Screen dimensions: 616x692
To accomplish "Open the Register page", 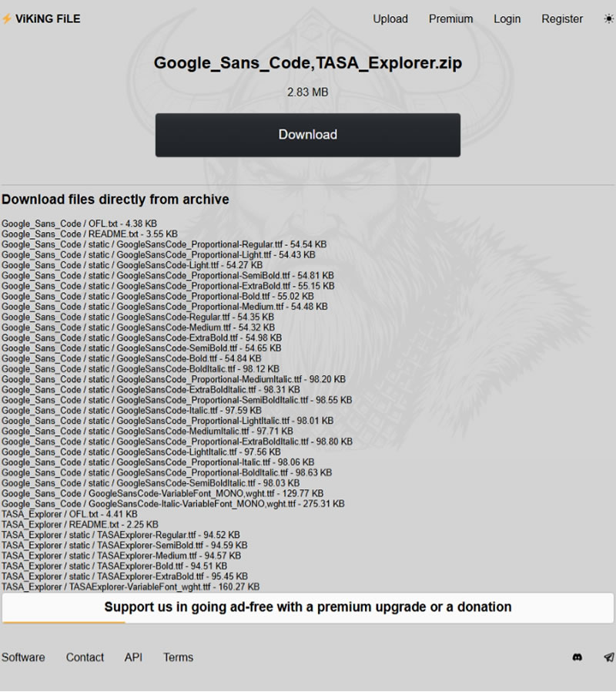I will click(x=562, y=19).
